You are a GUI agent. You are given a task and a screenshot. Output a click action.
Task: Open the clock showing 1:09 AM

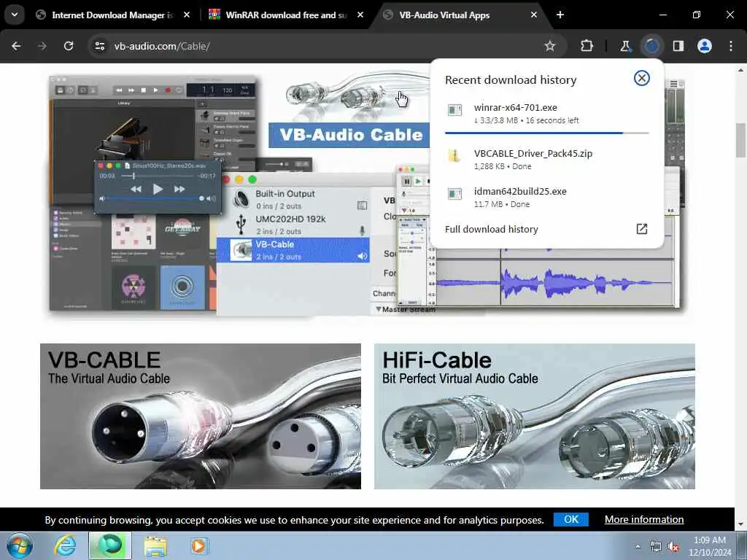pyautogui.click(x=709, y=546)
